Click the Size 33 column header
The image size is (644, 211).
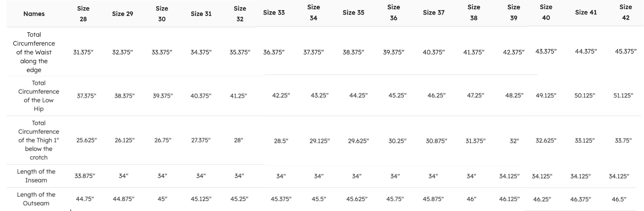[274, 13]
